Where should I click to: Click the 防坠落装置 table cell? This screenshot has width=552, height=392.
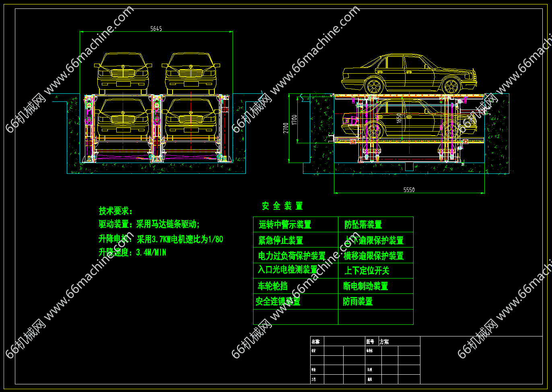363,225
